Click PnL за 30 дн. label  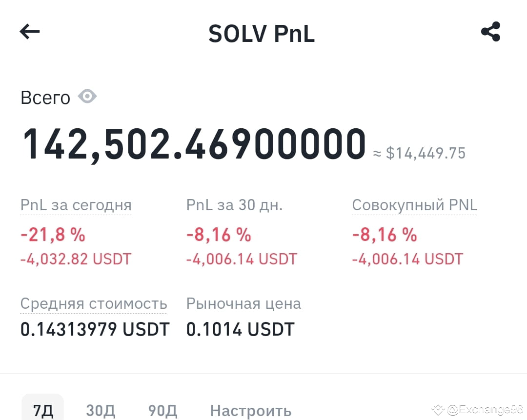pyautogui.click(x=234, y=205)
